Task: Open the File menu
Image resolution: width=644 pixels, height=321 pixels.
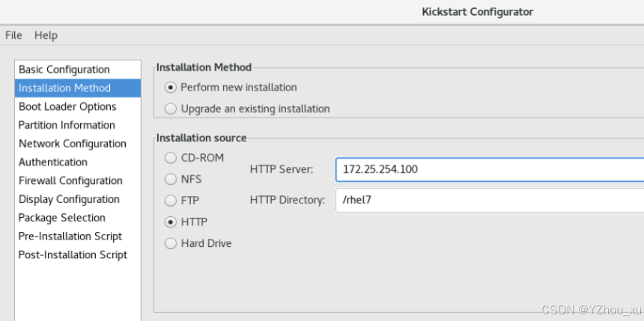Action: (13, 35)
